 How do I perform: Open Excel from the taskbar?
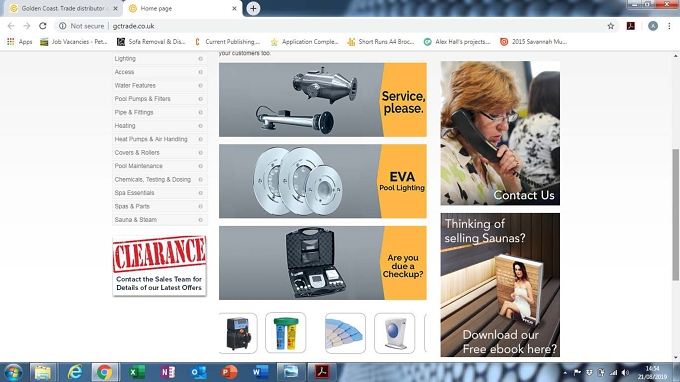(137, 372)
